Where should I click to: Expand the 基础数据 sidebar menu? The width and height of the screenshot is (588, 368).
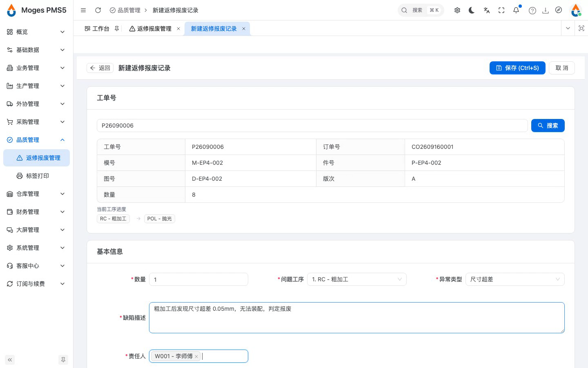[36, 50]
